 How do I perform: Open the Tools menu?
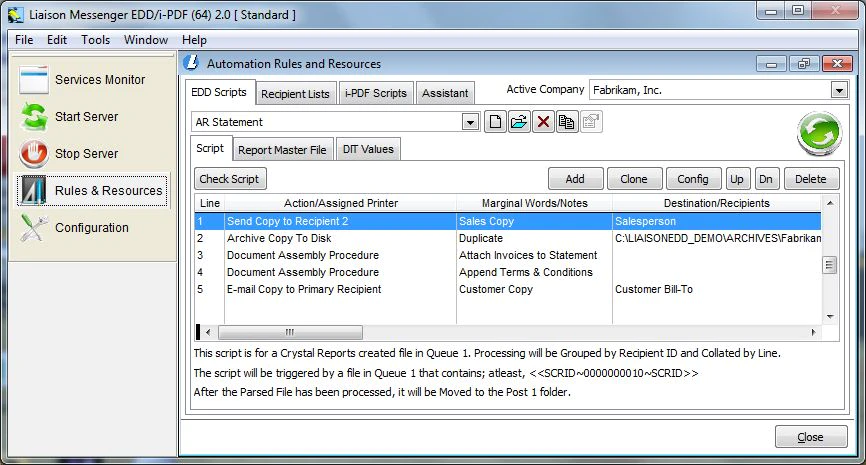[96, 40]
